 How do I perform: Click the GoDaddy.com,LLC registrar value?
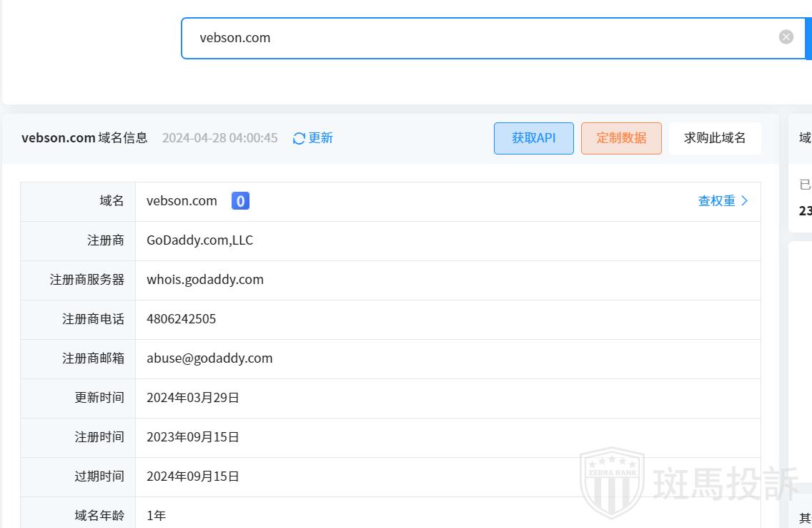[200, 240]
